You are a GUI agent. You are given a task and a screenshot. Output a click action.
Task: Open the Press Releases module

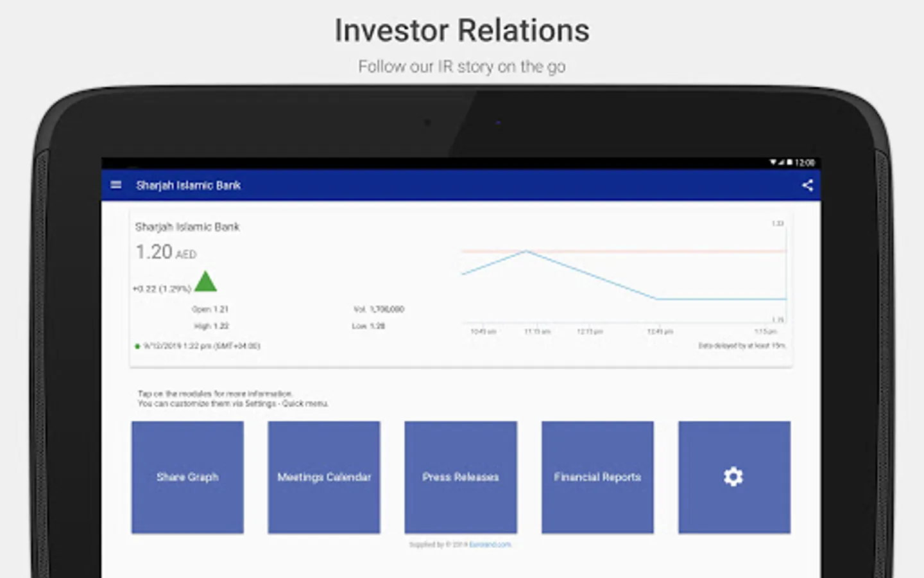(461, 477)
